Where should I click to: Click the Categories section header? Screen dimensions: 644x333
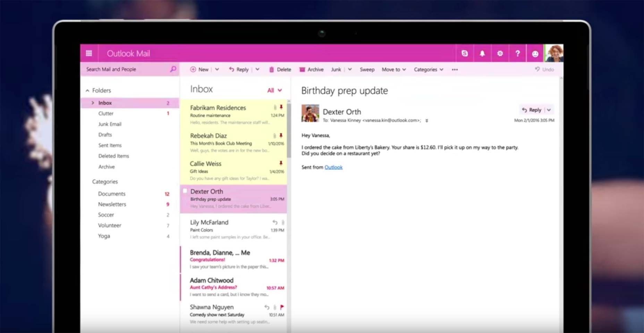point(105,182)
